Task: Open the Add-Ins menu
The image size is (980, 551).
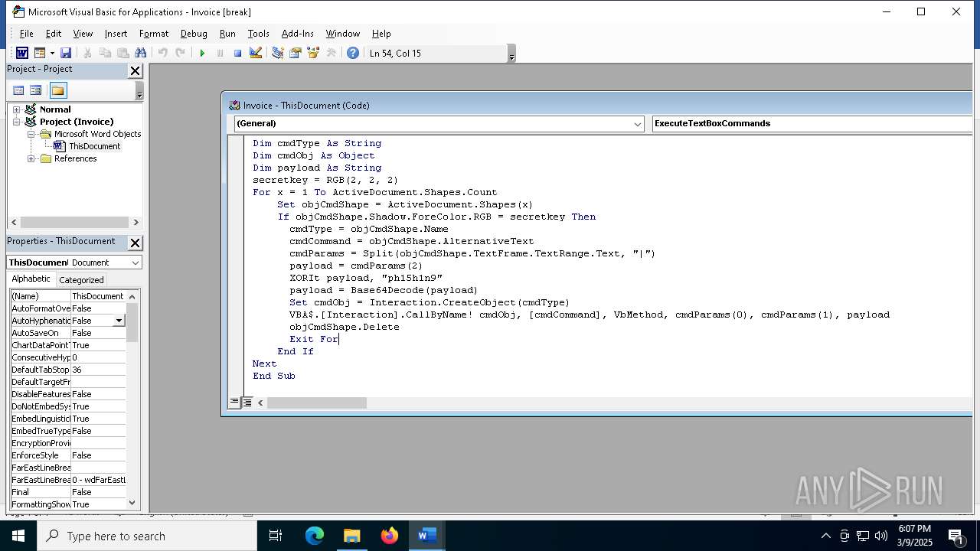Action: tap(297, 34)
